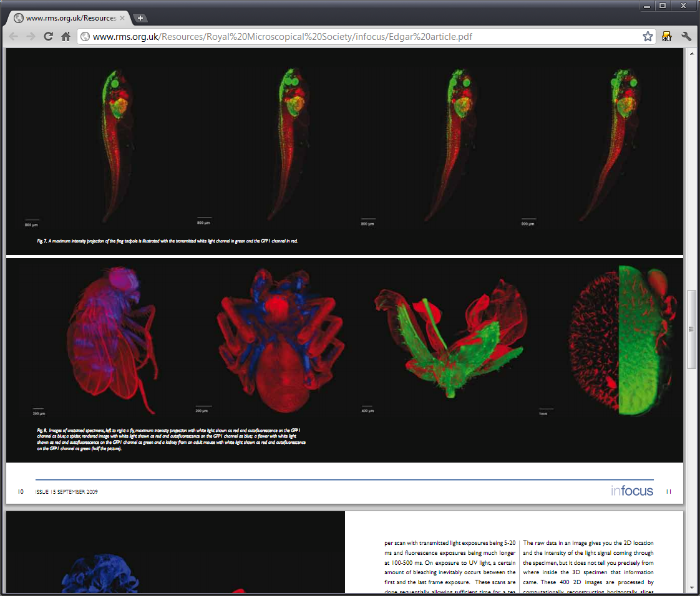Click the globe site info icon
The width and height of the screenshot is (700, 596).
[85, 37]
